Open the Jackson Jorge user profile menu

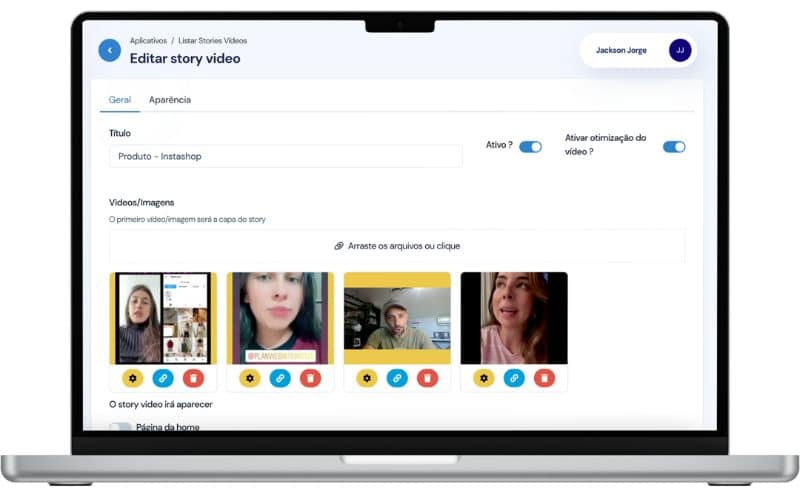638,50
